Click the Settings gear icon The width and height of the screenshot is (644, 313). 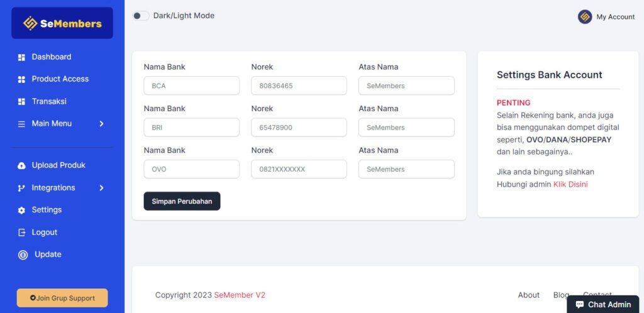point(21,210)
